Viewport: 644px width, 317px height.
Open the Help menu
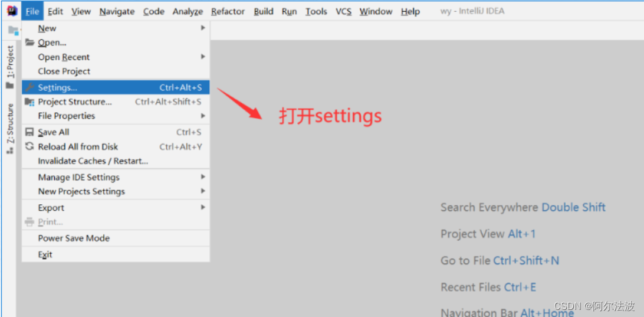point(410,12)
